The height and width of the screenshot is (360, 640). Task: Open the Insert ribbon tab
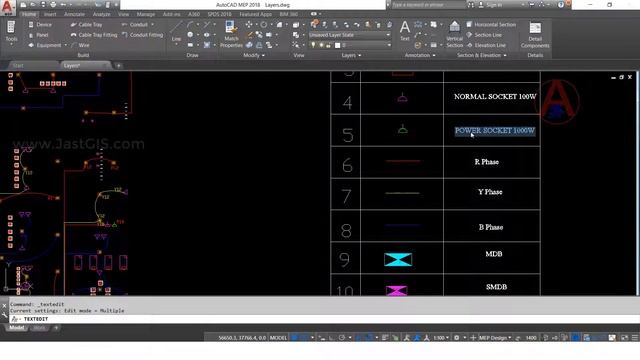(50, 14)
